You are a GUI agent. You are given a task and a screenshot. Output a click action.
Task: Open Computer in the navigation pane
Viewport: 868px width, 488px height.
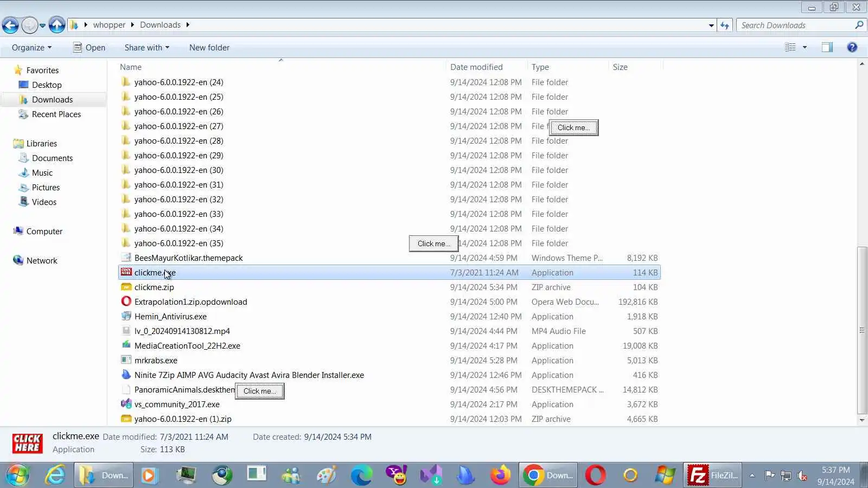(44, 231)
